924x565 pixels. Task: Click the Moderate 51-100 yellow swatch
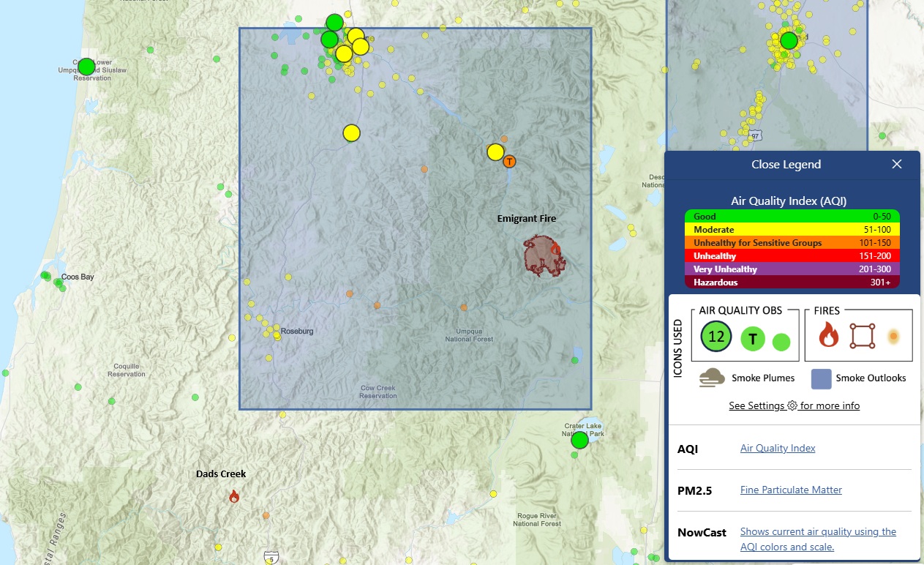tap(792, 230)
